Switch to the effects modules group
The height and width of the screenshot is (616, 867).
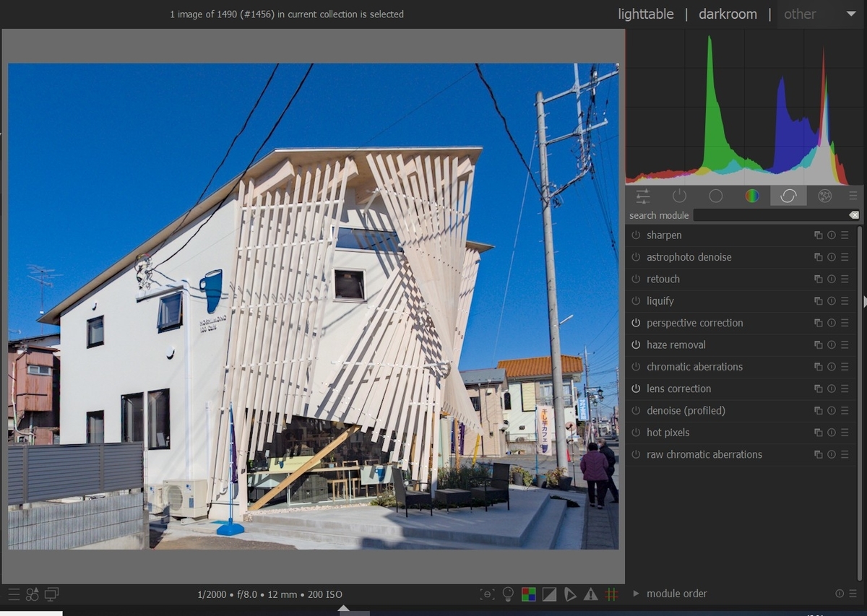825,196
